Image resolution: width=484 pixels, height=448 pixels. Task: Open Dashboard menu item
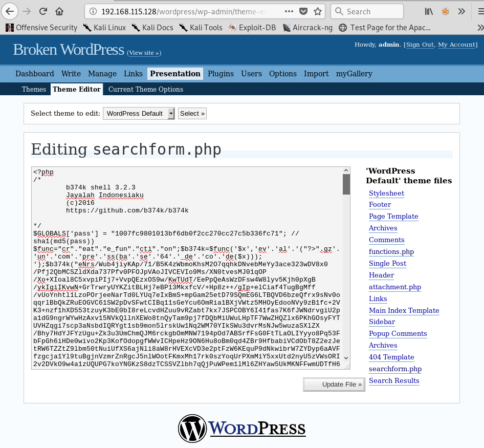(35, 74)
